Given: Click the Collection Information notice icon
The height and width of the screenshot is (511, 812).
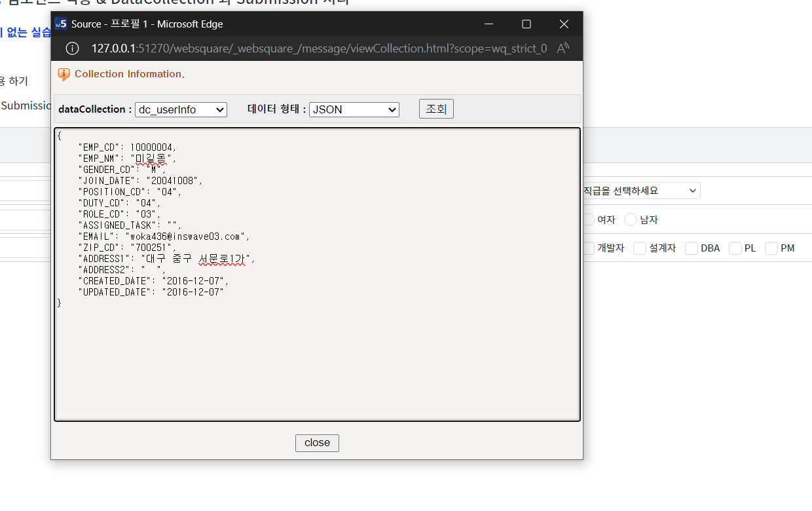Looking at the screenshot, I should click(64, 74).
